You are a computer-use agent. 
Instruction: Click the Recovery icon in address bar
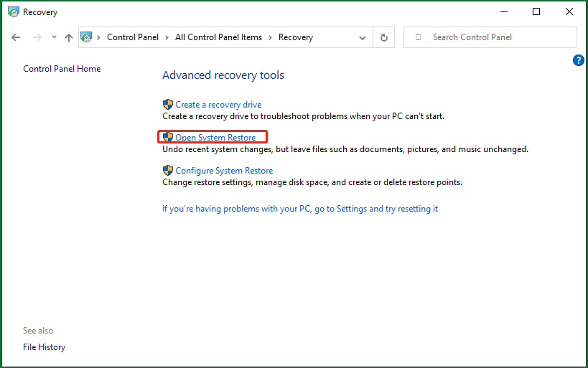(86, 37)
